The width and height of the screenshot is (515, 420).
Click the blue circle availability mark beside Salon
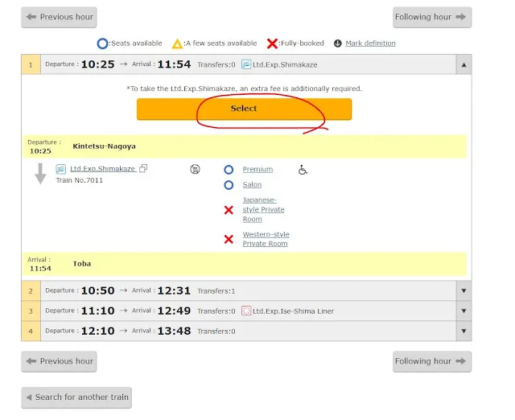229,185
